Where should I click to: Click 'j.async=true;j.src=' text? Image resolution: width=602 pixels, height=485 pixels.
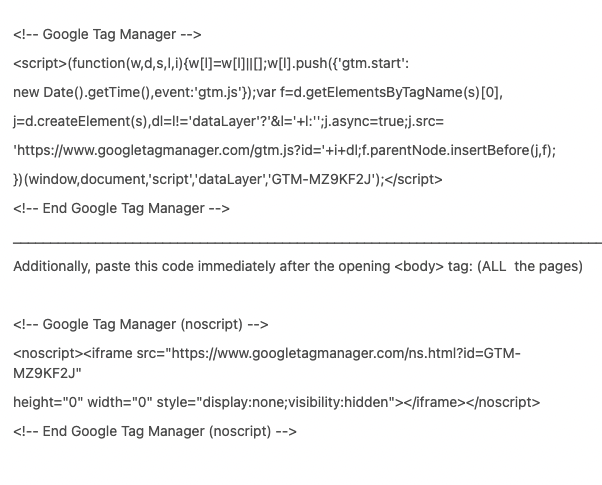(384, 121)
